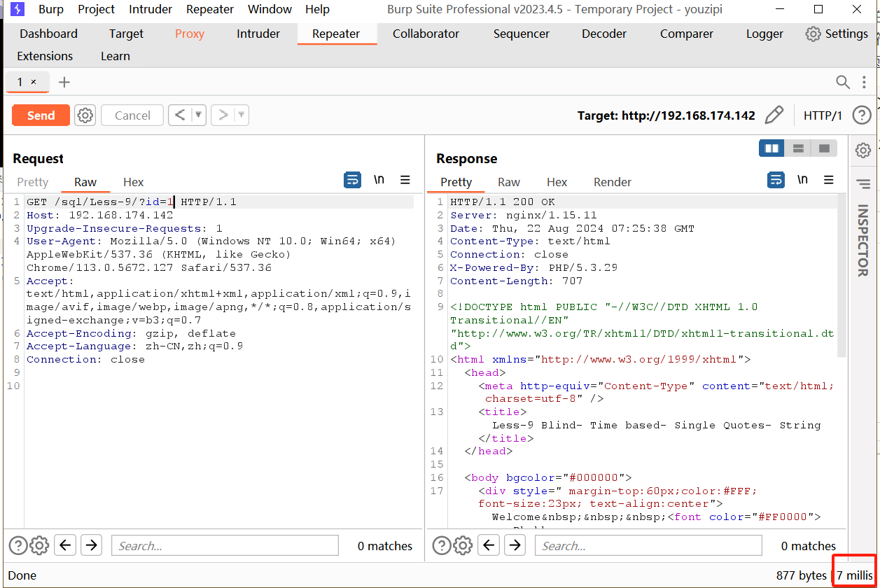Show Request in Hex view
Viewport: 880px width, 588px height.
[133, 182]
